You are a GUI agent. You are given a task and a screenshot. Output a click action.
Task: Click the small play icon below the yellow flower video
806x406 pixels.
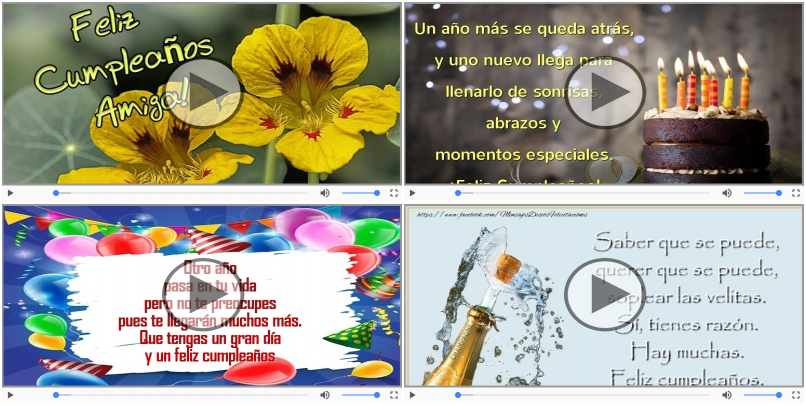click(10, 193)
